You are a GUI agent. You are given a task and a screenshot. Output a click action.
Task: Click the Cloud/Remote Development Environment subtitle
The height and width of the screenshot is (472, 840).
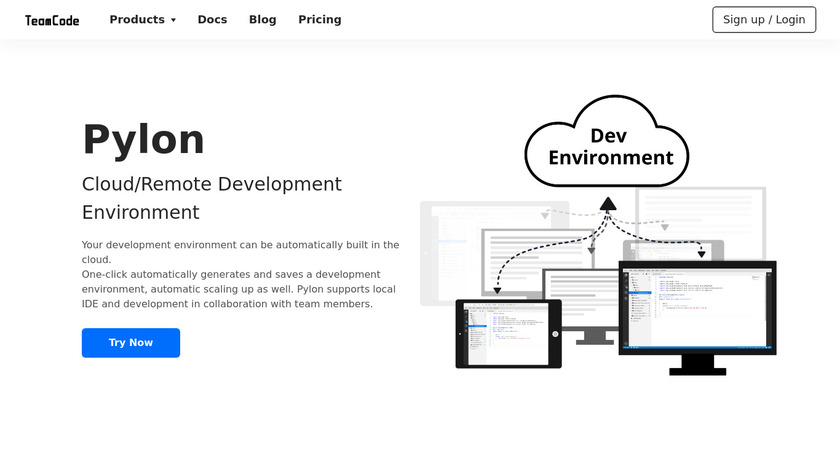[x=212, y=198]
